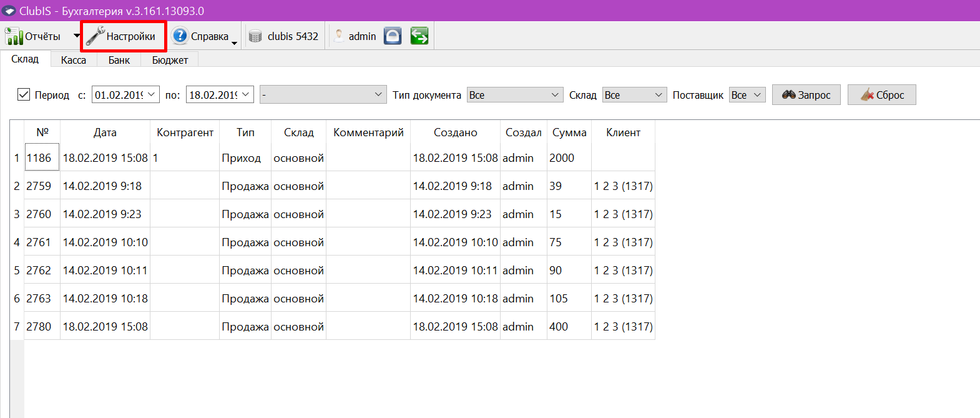The width and height of the screenshot is (980, 418).
Task: Click Создано cell 14.02.2019 10:18
Action: [x=455, y=298]
